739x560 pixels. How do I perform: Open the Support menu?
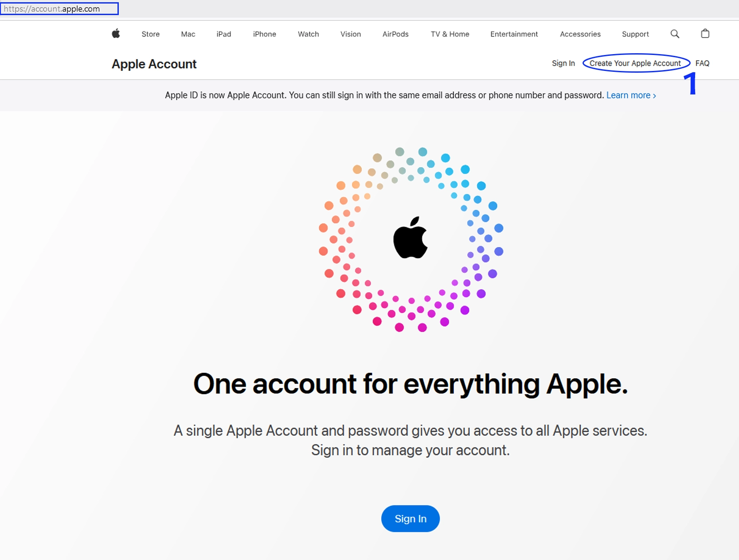click(635, 34)
